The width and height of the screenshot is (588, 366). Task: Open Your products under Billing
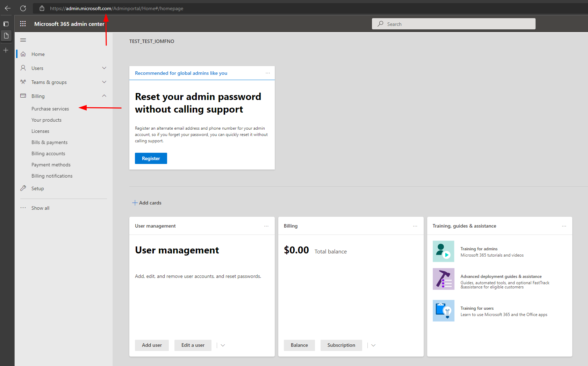(x=46, y=120)
